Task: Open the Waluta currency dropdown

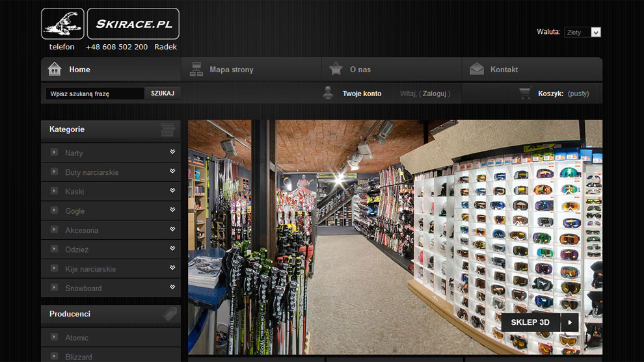Action: click(583, 32)
